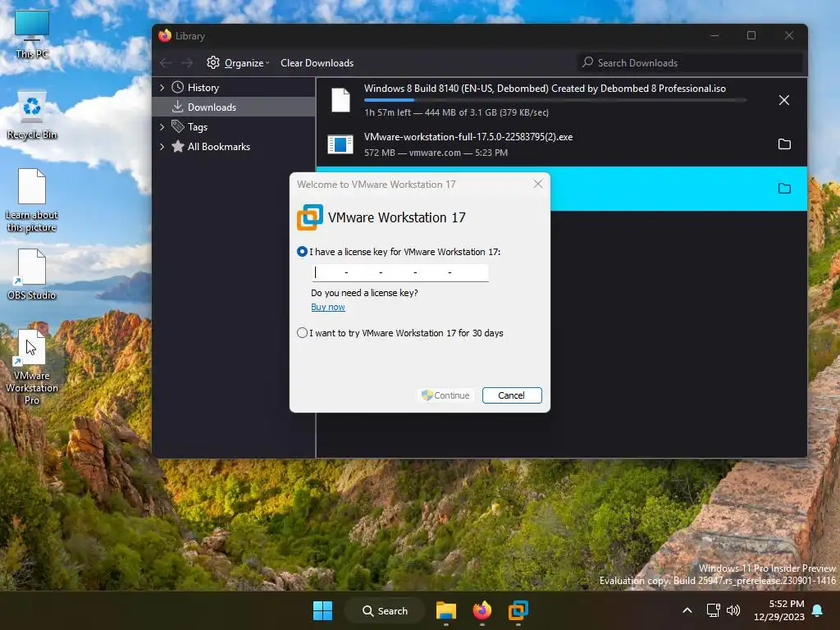Open folder icon on the highlighted download row
The height and width of the screenshot is (630, 840).
(x=784, y=189)
